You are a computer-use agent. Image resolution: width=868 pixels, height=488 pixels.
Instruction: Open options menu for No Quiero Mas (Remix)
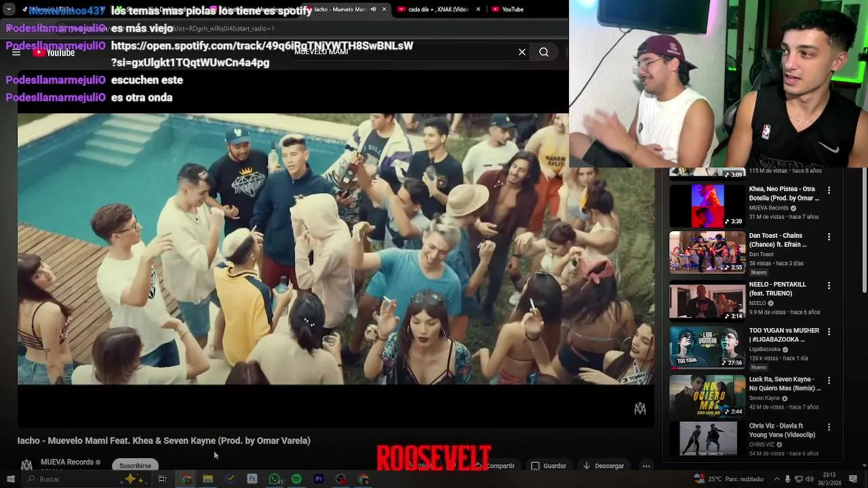tap(829, 380)
